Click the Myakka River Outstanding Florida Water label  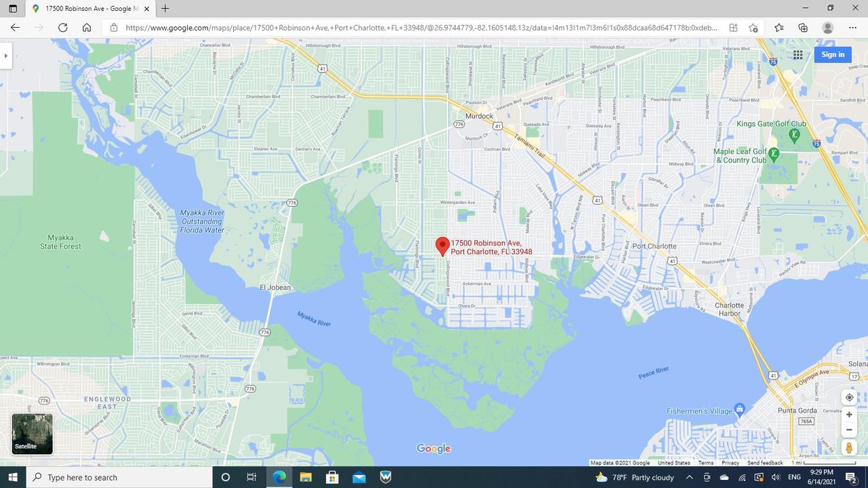coord(202,222)
